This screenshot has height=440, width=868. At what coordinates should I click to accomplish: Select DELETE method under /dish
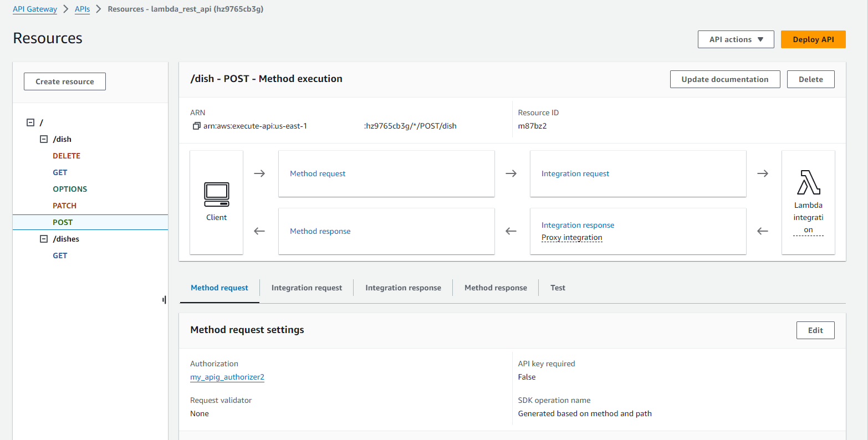(x=67, y=156)
